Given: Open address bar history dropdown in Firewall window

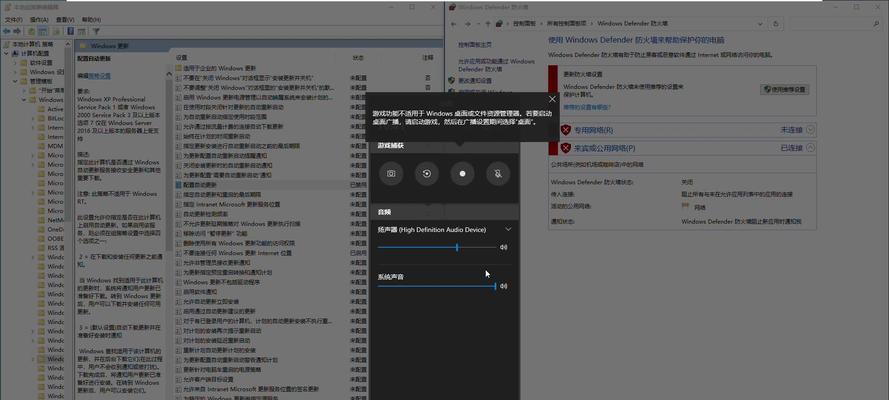Looking at the screenshot, I should (x=760, y=24).
